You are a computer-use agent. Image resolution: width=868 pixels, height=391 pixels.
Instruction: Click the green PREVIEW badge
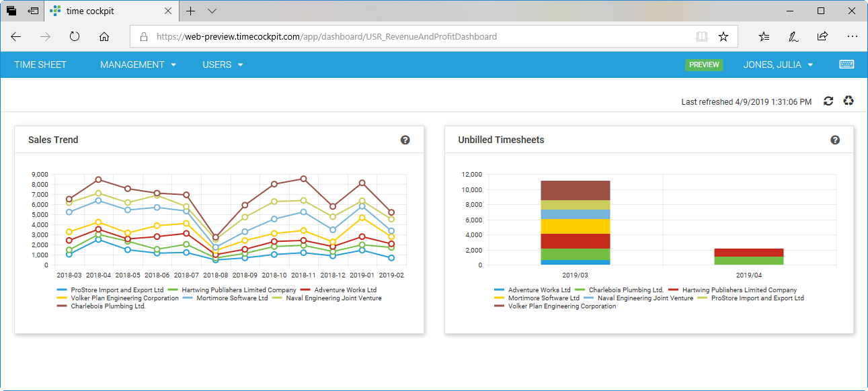click(704, 64)
